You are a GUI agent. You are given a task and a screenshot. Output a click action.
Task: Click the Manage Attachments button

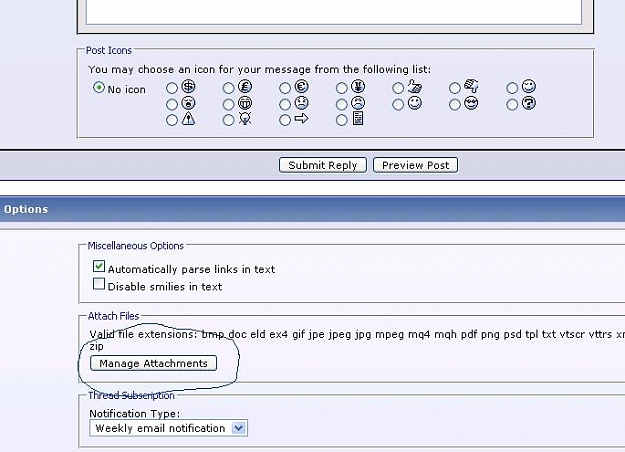[153, 363]
